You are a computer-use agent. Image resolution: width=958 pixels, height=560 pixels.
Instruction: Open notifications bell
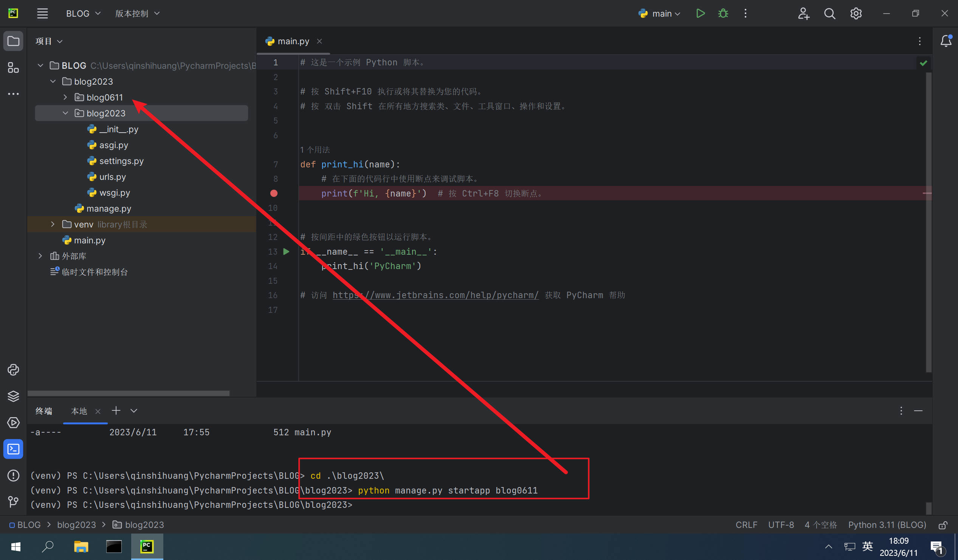(946, 41)
